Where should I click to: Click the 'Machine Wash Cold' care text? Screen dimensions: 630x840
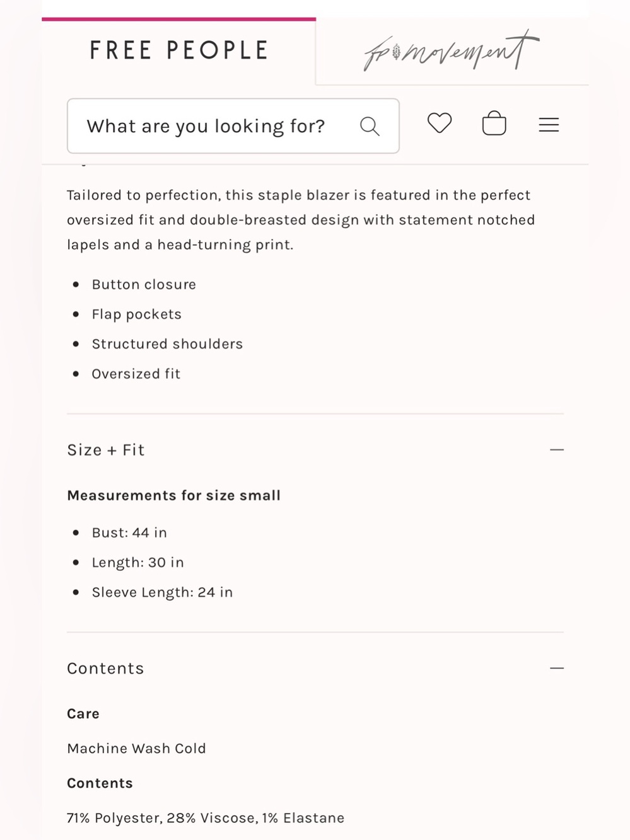click(x=136, y=749)
